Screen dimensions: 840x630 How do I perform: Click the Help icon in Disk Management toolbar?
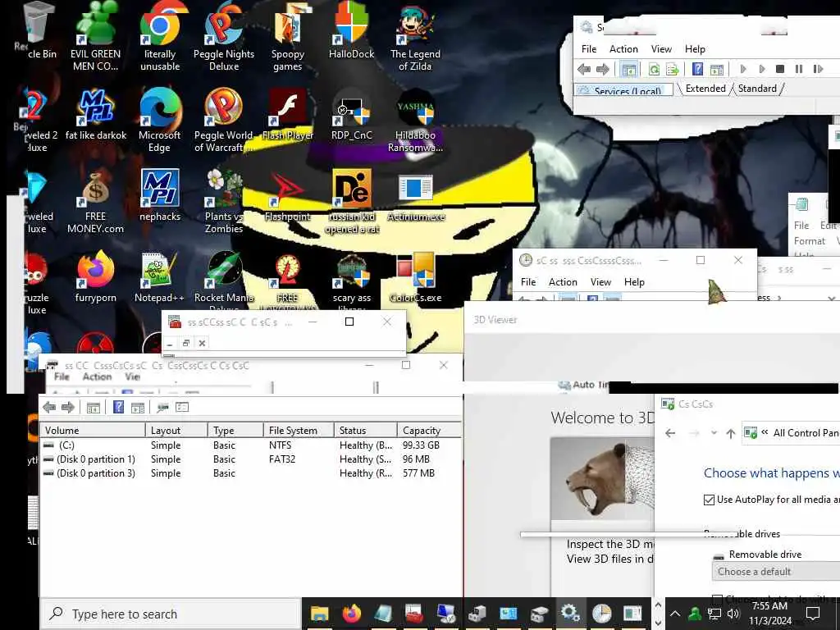point(118,407)
